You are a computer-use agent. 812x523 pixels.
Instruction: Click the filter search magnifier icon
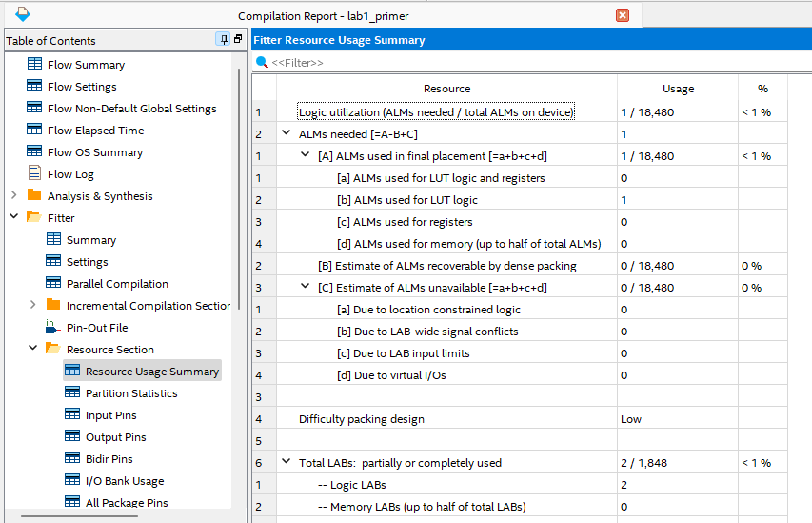[262, 63]
